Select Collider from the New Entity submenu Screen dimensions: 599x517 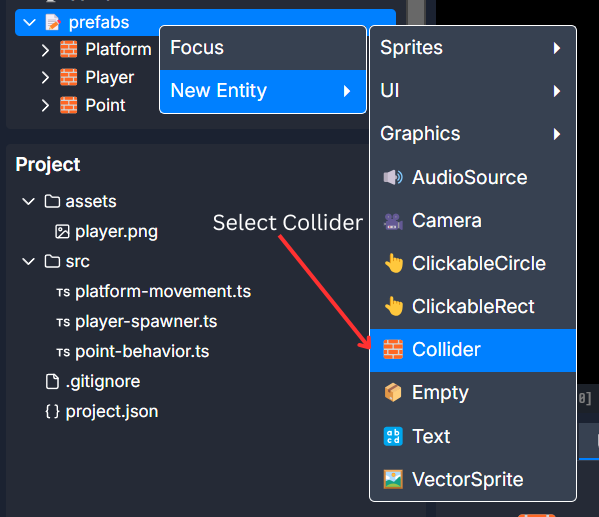[x=473, y=350]
